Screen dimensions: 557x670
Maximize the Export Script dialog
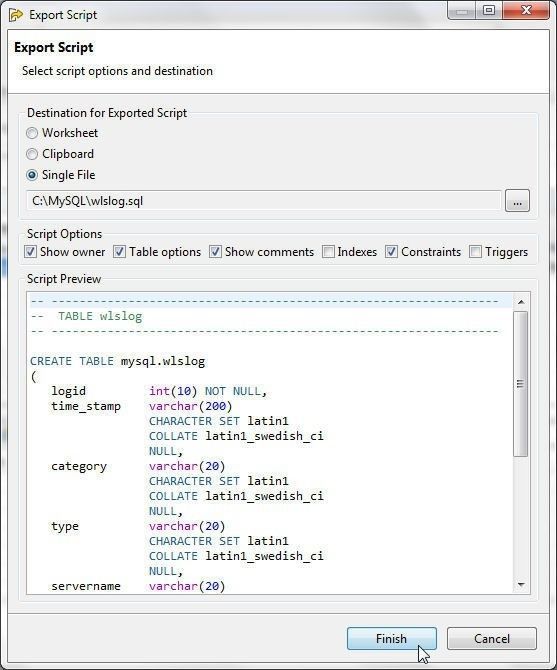pyautogui.click(x=489, y=10)
